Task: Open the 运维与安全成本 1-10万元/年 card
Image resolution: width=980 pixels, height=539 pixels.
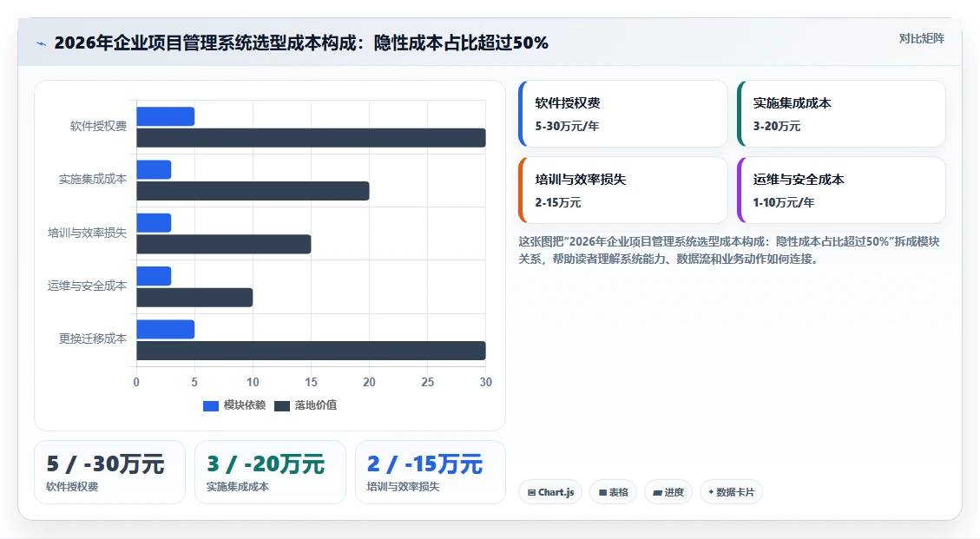Action: pyautogui.click(x=841, y=190)
